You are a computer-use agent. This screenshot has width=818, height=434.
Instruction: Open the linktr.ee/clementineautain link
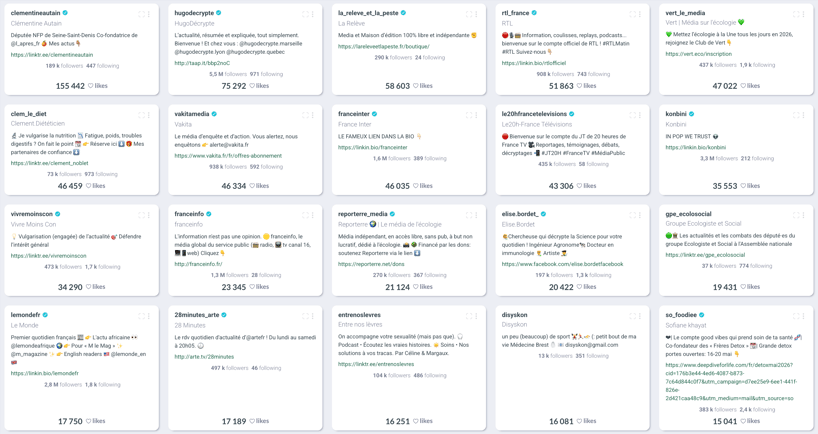52,55
